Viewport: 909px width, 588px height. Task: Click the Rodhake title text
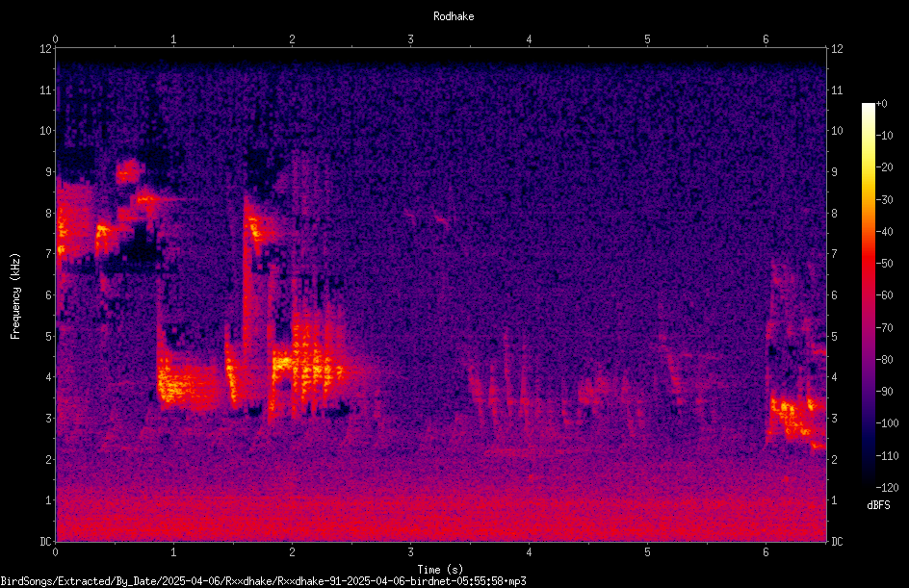click(x=454, y=16)
